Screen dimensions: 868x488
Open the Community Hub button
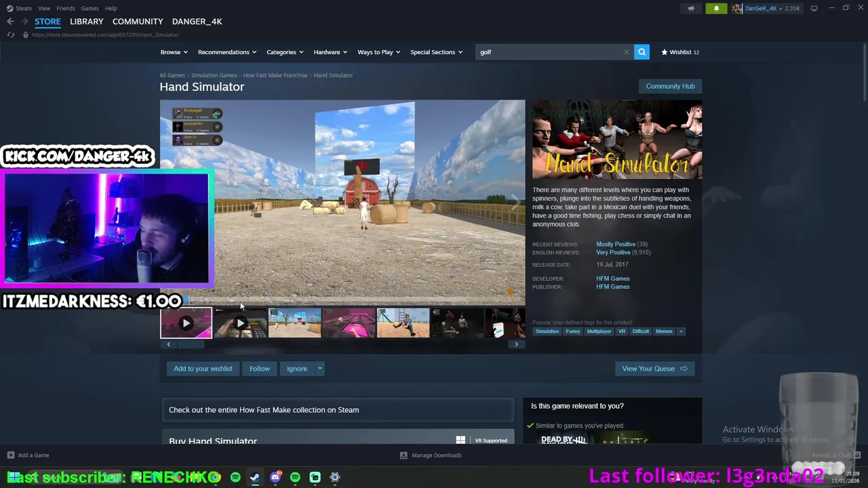pos(670,86)
